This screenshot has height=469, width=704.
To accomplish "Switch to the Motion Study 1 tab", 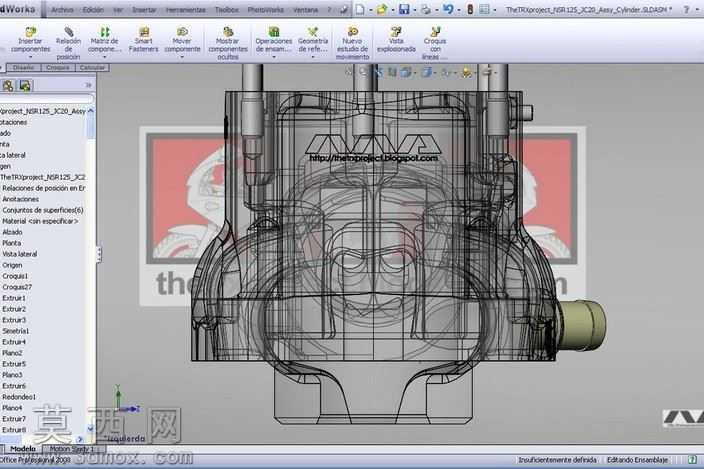I will pyautogui.click(x=72, y=448).
